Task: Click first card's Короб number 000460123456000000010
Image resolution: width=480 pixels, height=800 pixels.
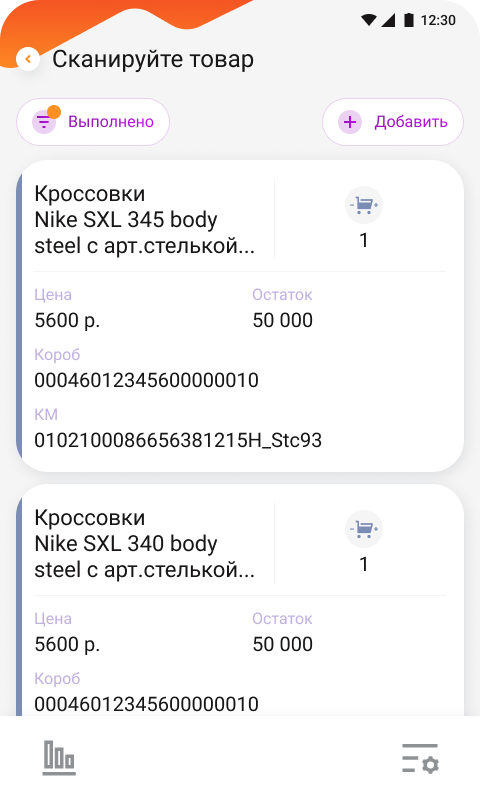Action: click(146, 381)
